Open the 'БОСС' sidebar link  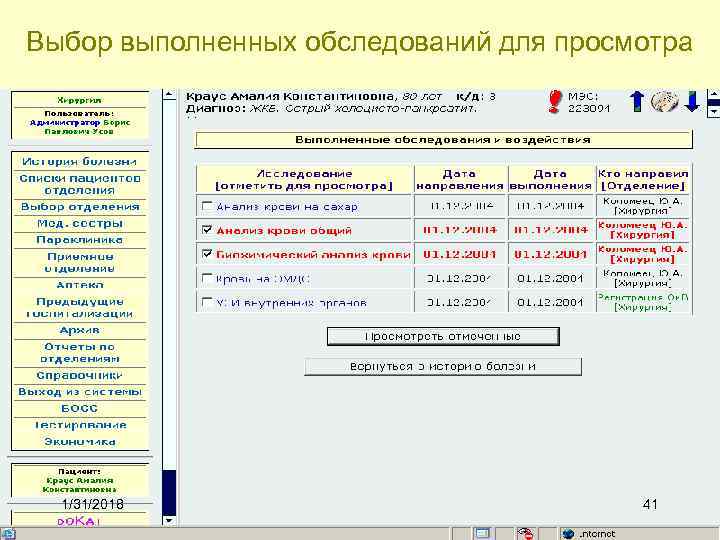pyautogui.click(x=80, y=408)
